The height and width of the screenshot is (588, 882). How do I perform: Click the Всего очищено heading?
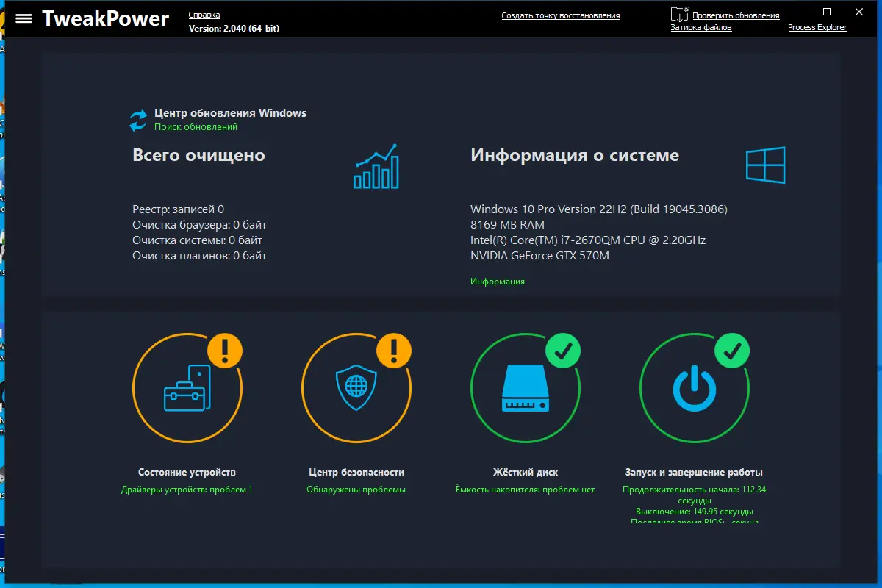pos(198,155)
